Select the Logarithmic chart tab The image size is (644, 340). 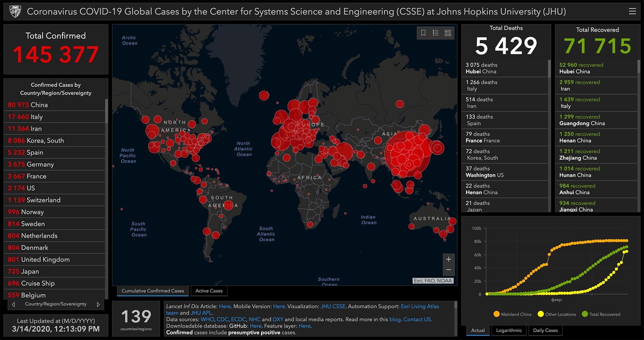click(x=509, y=330)
